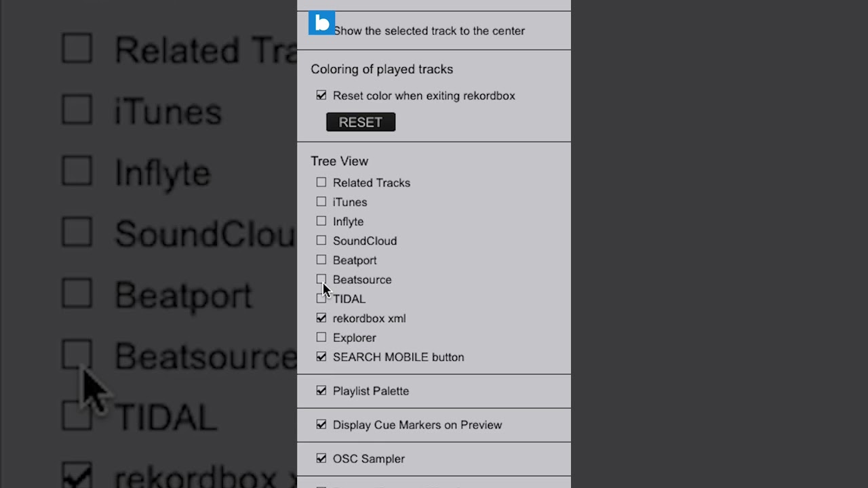This screenshot has height=488, width=868.
Task: Enable SoundCloud in Tree View
Action: coord(321,241)
